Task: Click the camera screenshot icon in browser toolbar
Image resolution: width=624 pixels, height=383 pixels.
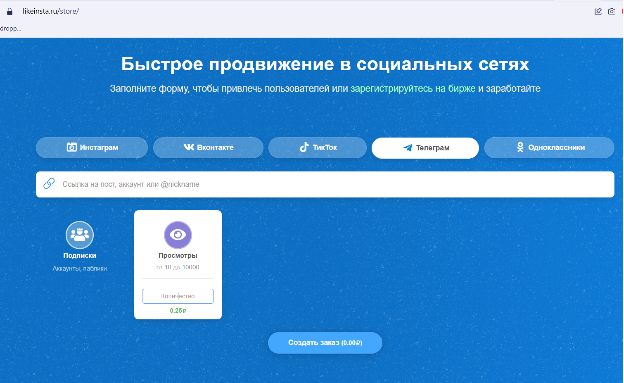Action: tap(612, 12)
